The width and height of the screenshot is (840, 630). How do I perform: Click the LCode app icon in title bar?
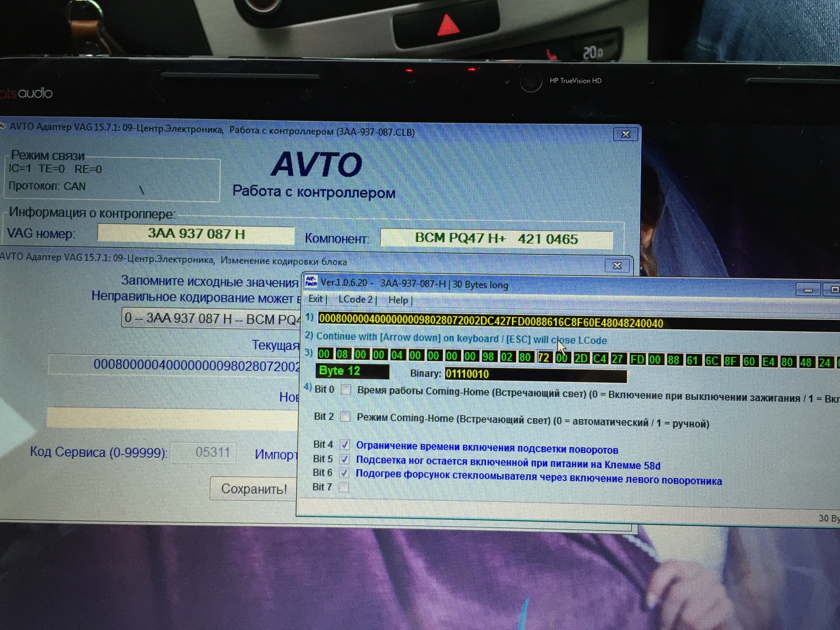pos(311,281)
